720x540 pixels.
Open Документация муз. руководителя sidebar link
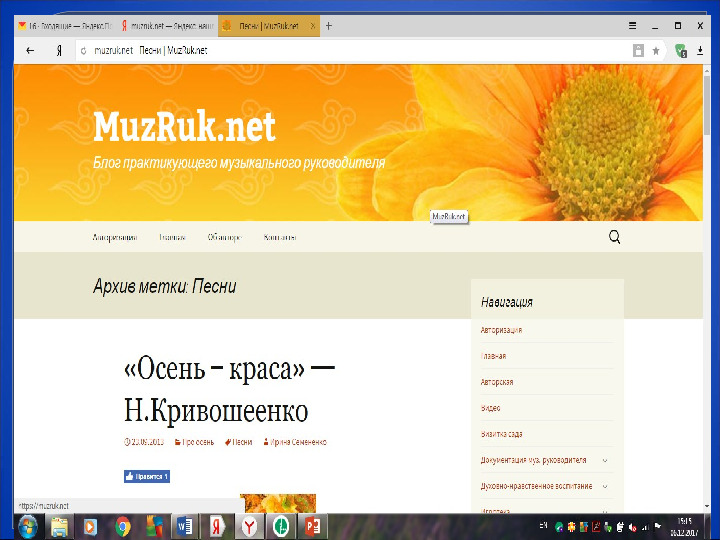click(x=534, y=460)
